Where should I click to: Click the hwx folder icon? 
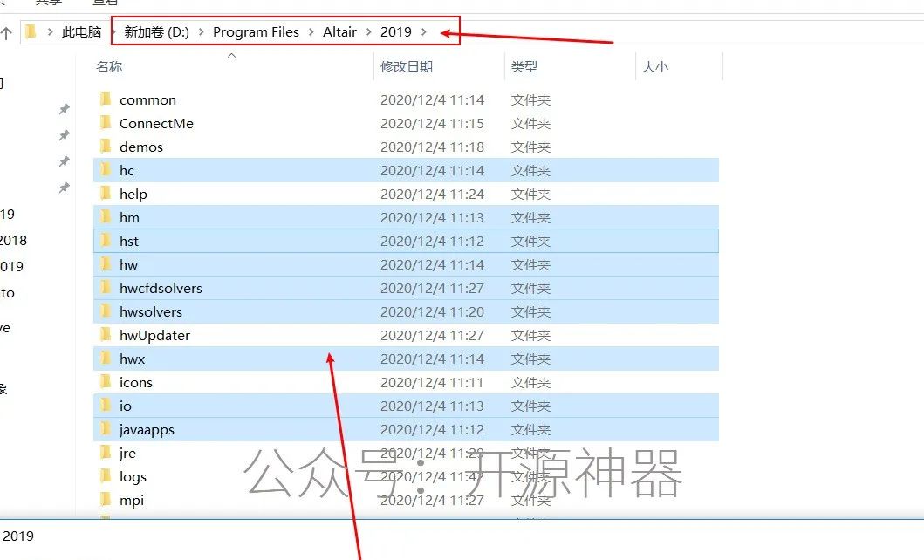coord(106,359)
